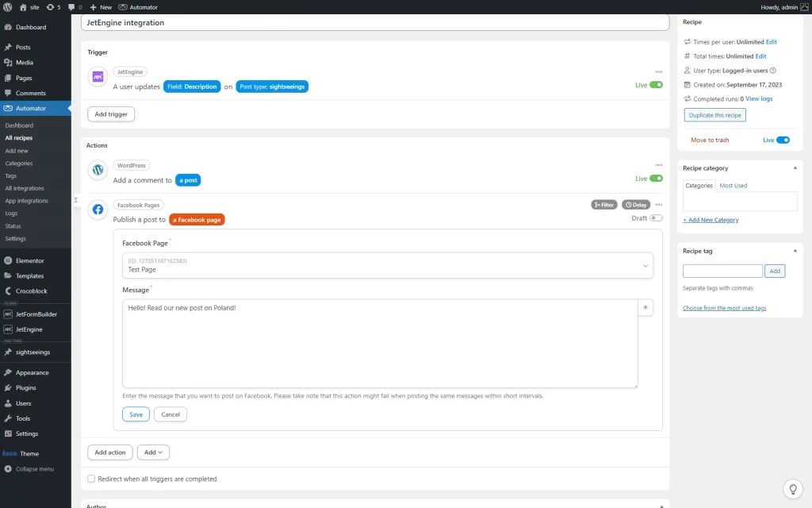The image size is (812, 508).
Task: Toggle Facebook action Draft switch
Action: point(656,218)
